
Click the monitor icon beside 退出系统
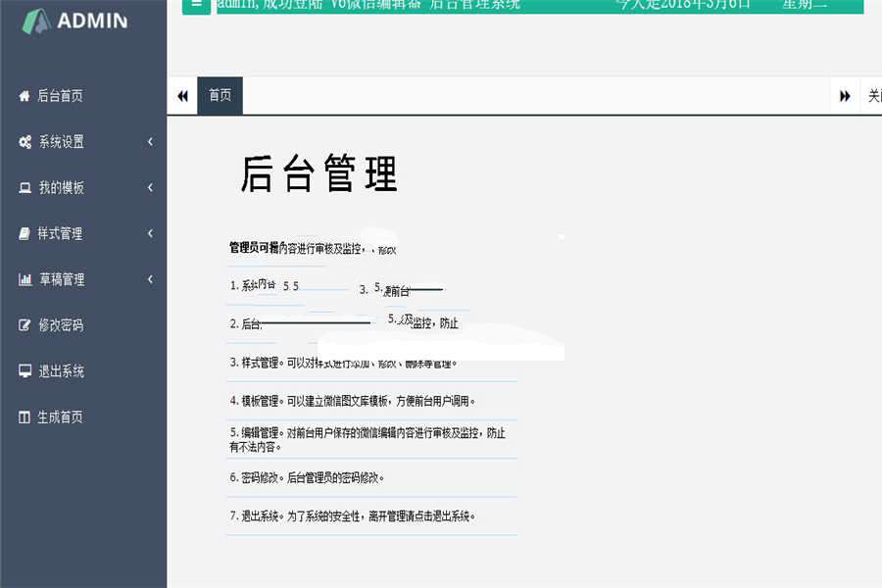[x=24, y=370]
